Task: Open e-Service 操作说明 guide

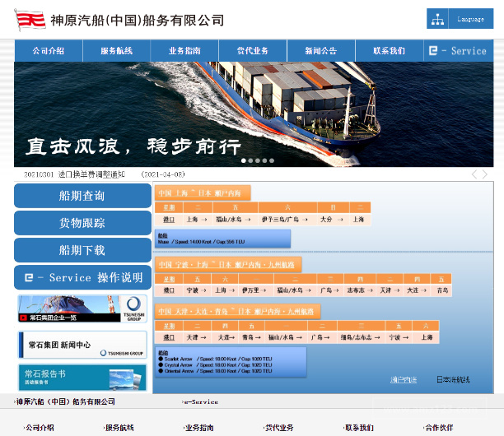Action: click(82, 277)
